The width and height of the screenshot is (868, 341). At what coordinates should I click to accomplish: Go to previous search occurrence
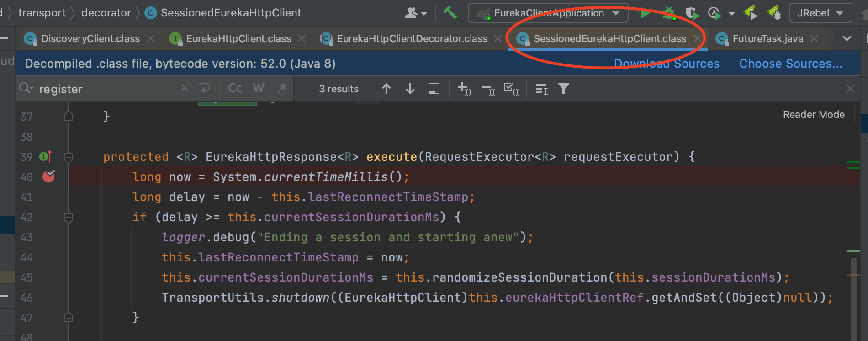386,89
